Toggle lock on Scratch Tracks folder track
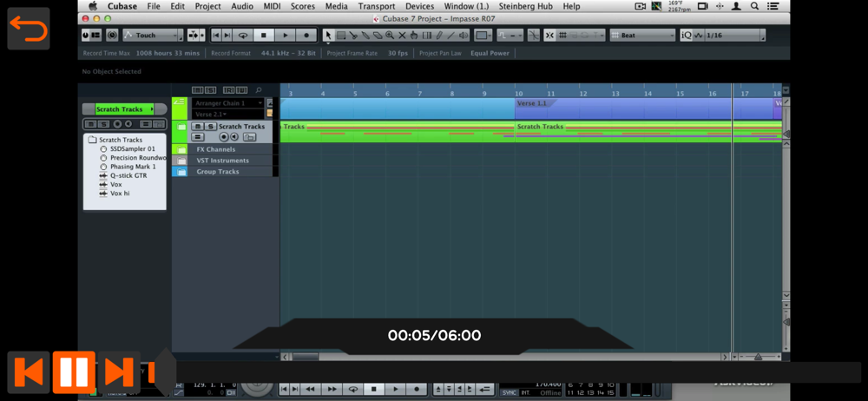Viewport: 868px width, 401px height. 250,137
